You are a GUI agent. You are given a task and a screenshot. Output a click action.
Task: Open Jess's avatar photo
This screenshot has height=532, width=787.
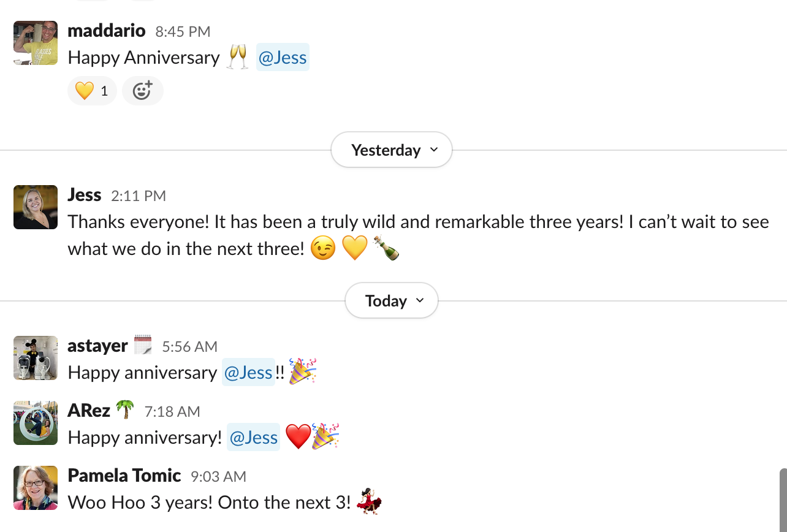click(x=36, y=207)
